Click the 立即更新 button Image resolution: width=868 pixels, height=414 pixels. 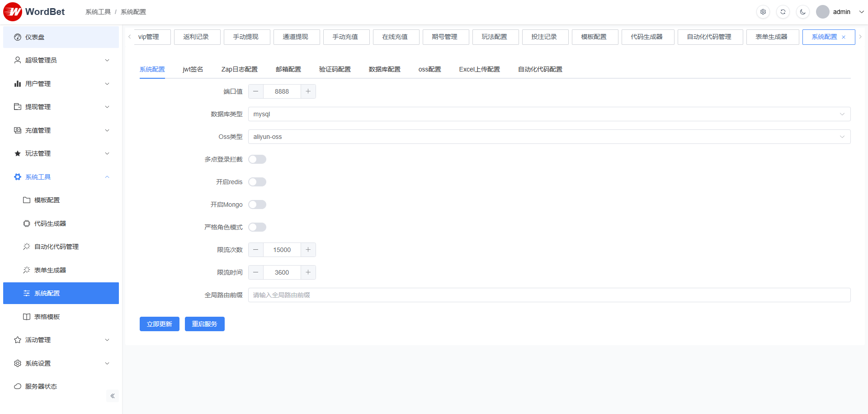click(x=159, y=324)
